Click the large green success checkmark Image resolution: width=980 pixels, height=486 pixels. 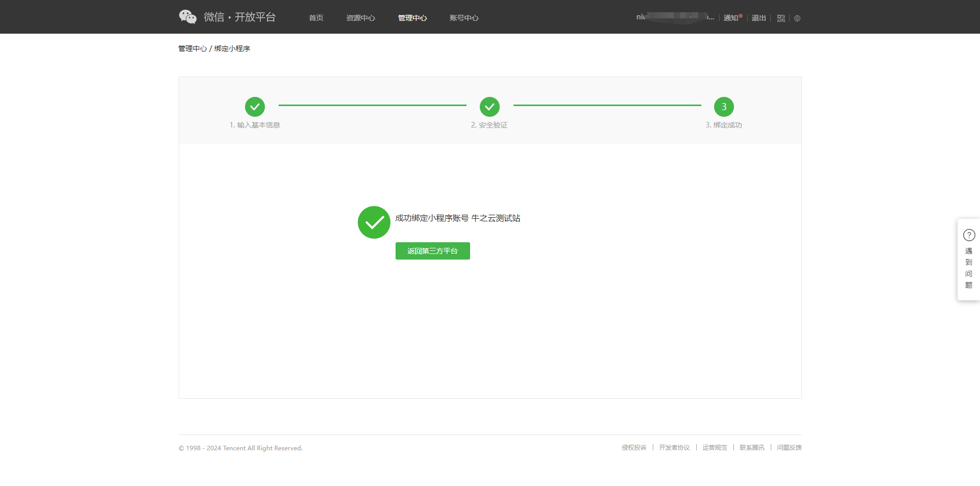tap(374, 222)
